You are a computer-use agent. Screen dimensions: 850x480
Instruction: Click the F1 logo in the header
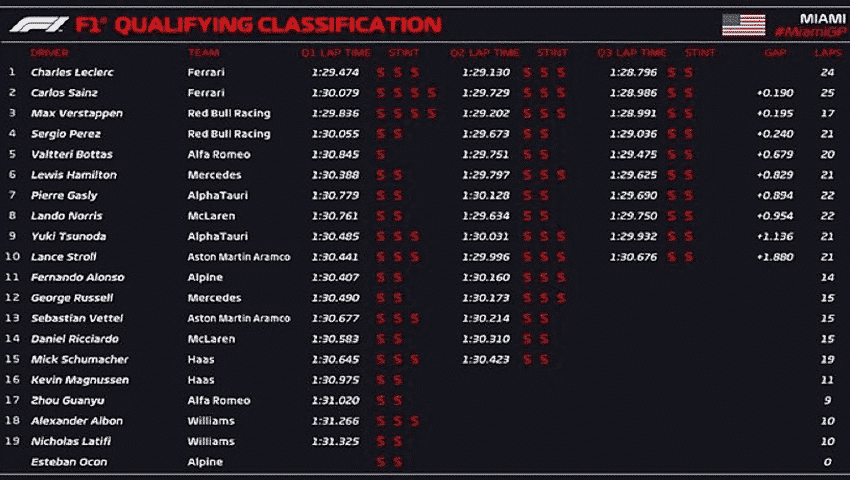[40, 24]
